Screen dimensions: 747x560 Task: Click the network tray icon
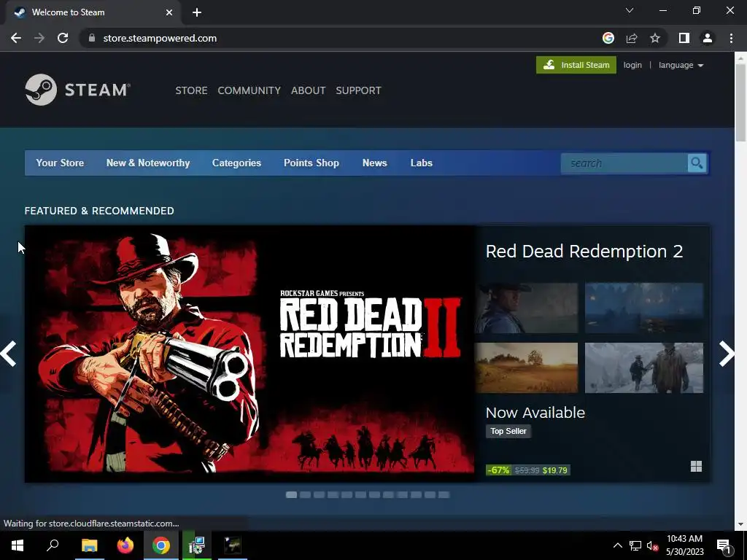tap(635, 545)
